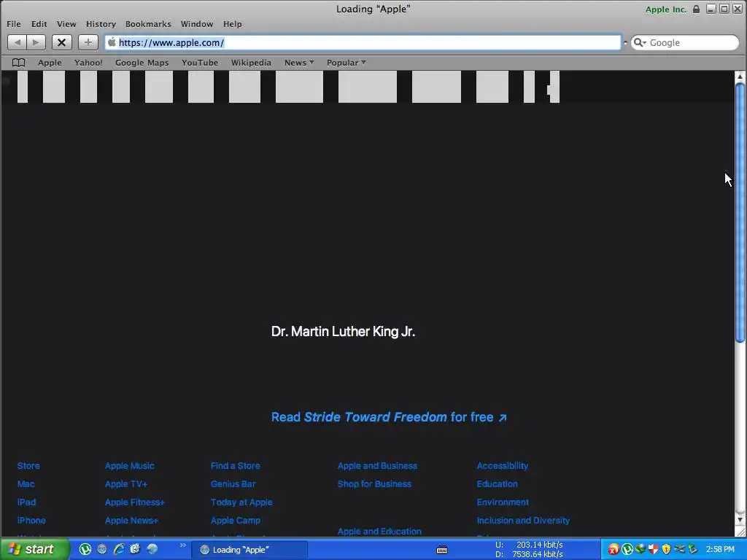Click the scrollbar down arrow
The height and width of the screenshot is (560, 747).
(x=740, y=519)
